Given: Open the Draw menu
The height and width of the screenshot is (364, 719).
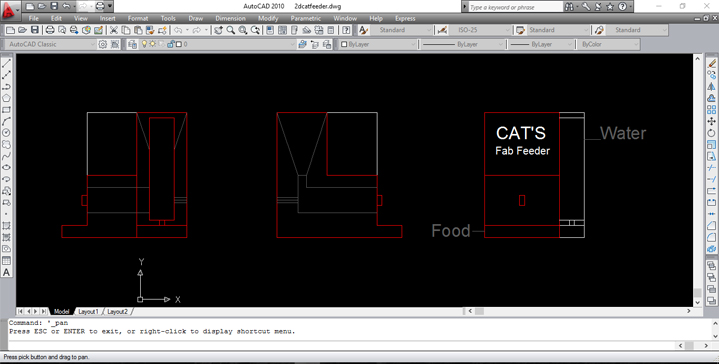Looking at the screenshot, I should point(196,19).
